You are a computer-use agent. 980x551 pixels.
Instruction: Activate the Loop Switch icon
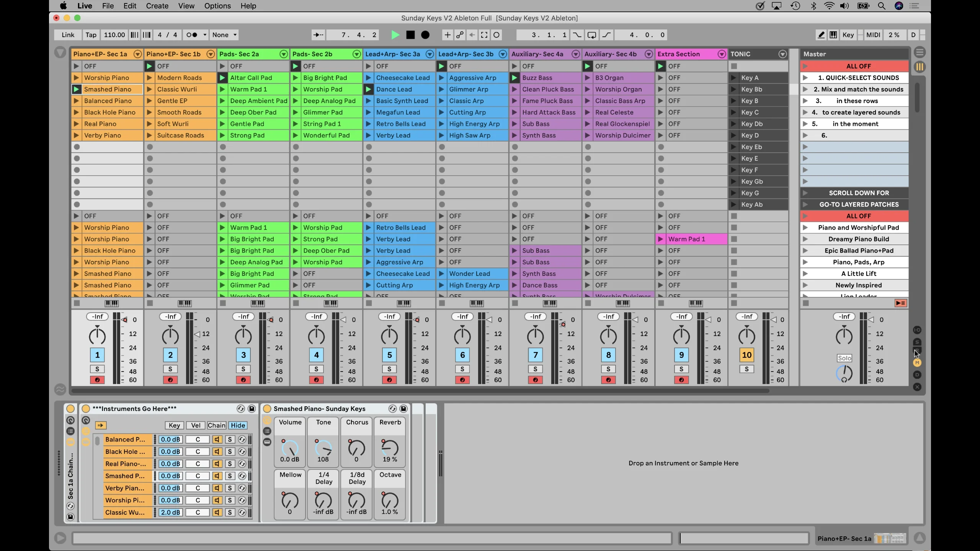tap(591, 35)
